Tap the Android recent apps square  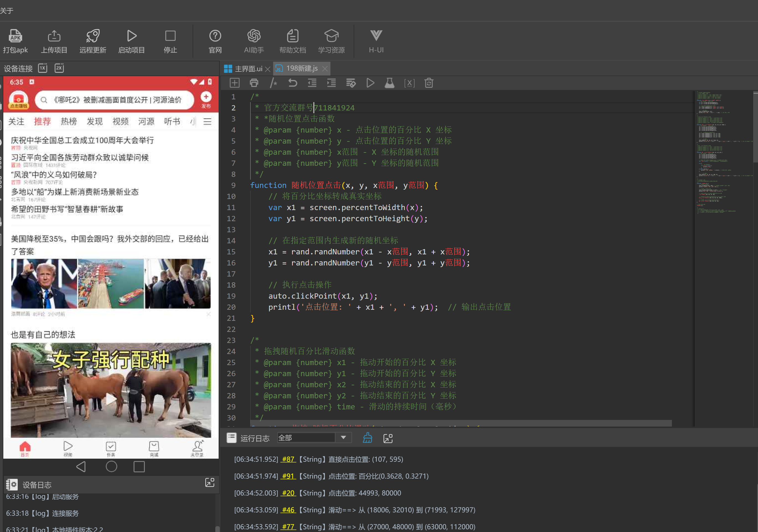(x=139, y=467)
